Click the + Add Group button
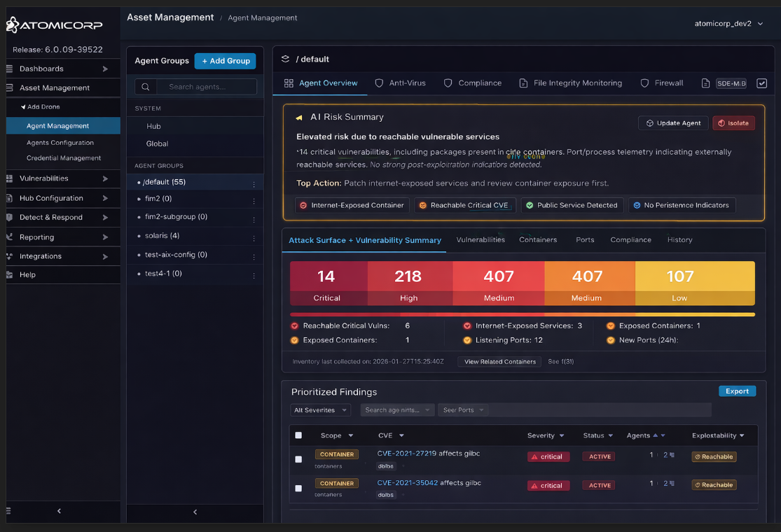The image size is (781, 532). tap(225, 61)
